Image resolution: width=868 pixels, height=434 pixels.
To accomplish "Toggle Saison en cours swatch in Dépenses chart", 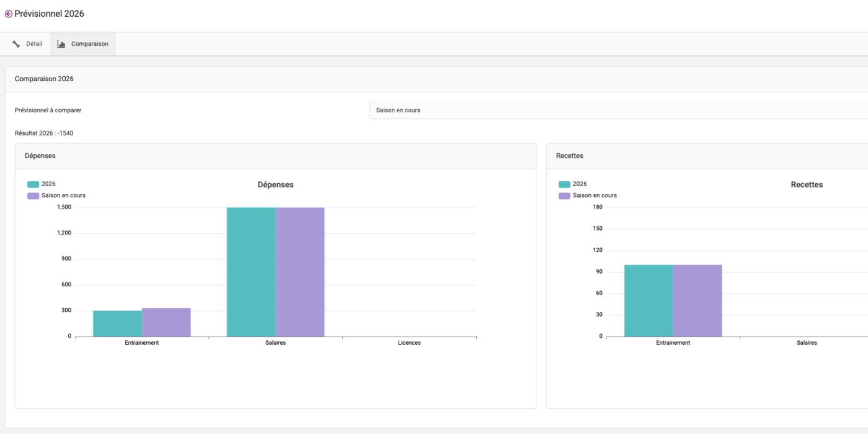I will point(33,196).
